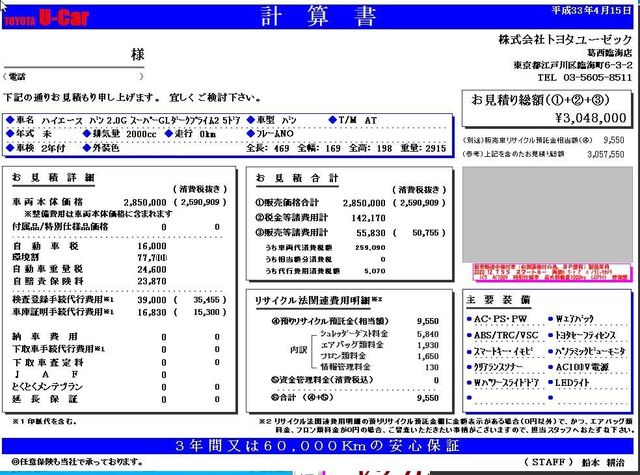Select the AC・PS・PW equipment item
Screen dimensions: 640x475
[x=500, y=319]
